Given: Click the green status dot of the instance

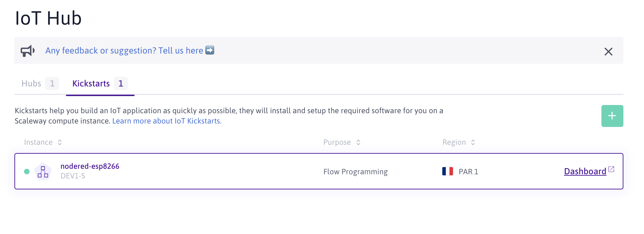Looking at the screenshot, I should point(27,172).
